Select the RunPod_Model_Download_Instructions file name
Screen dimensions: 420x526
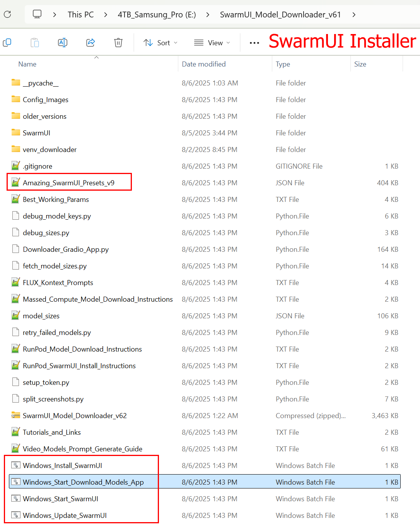82,349
